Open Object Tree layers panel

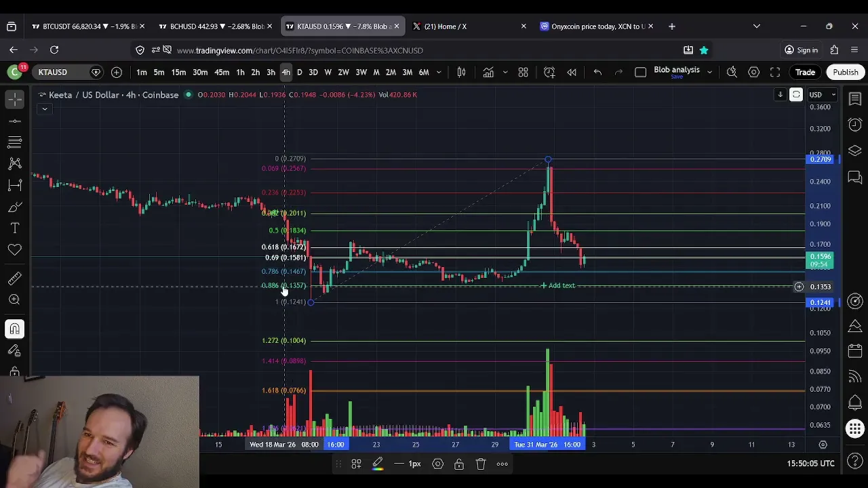click(855, 150)
